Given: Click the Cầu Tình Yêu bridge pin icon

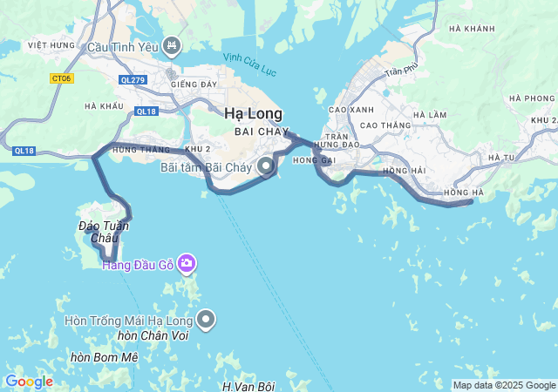Looking at the screenshot, I should tap(172, 46).
